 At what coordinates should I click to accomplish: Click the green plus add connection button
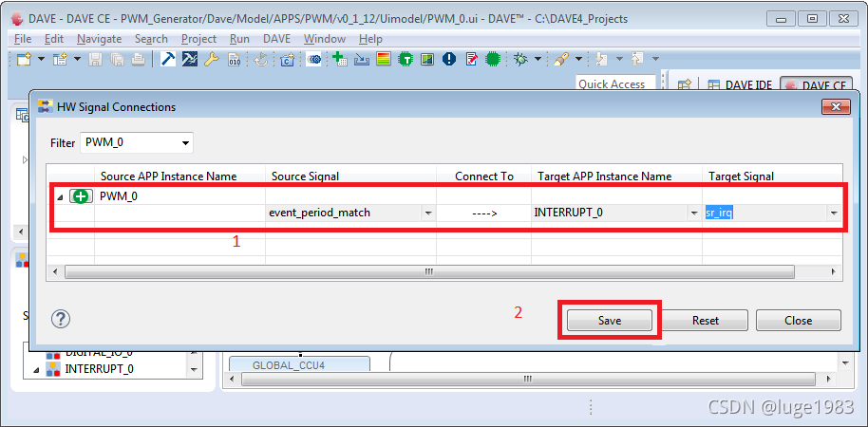click(x=82, y=196)
